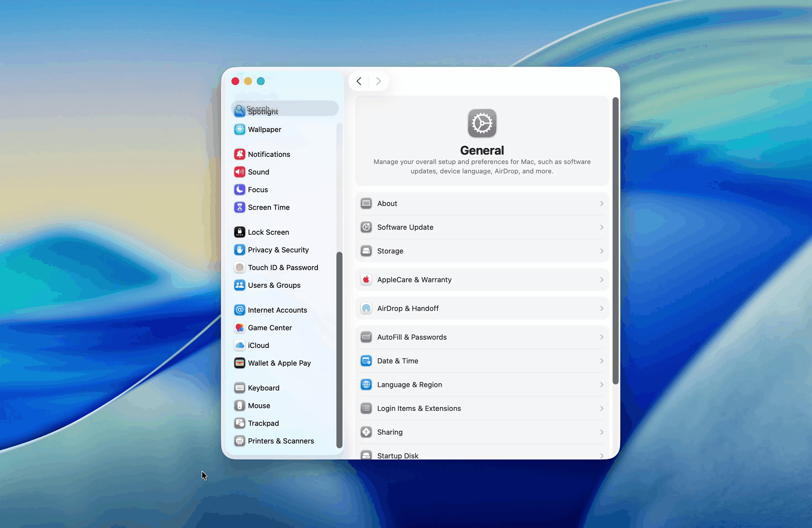This screenshot has height=528, width=812.
Task: Click the AutoFill & Passwords icon
Action: [366, 337]
